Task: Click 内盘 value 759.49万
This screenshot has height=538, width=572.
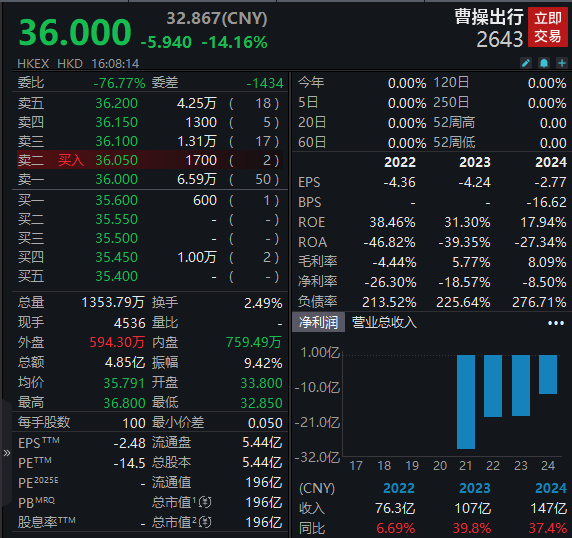Action: [254, 342]
